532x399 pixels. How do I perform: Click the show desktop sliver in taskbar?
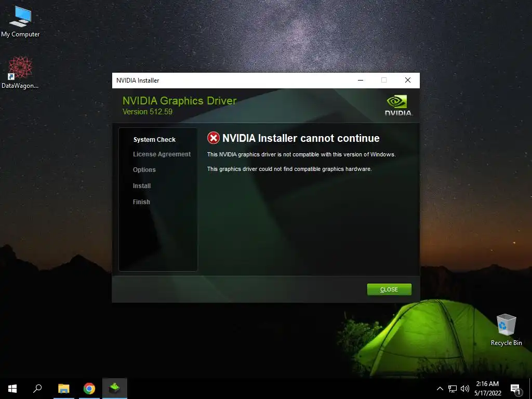coord(530,389)
